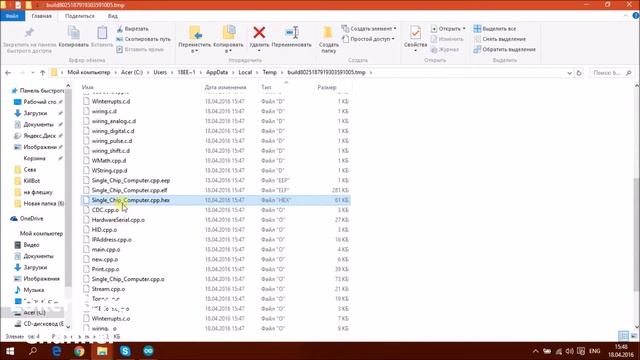
Task: Click the search box in Explorer
Action: coord(612,73)
